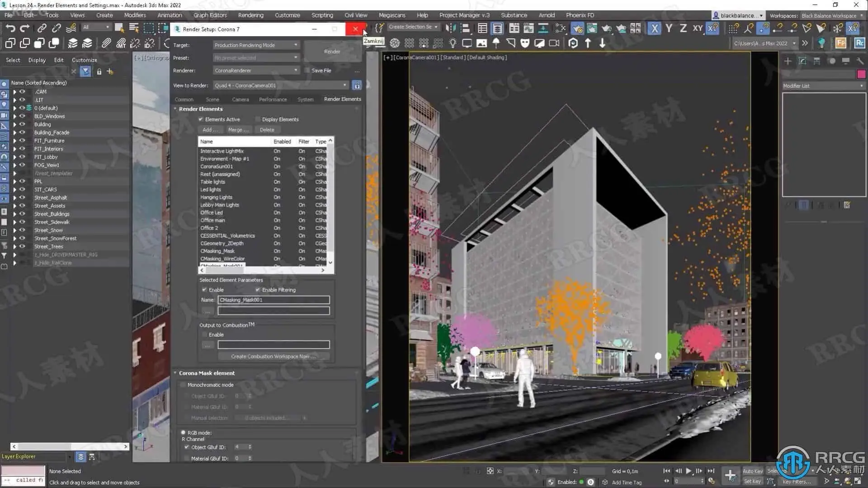Collapse the Corona Mask element rollout

tap(175, 373)
